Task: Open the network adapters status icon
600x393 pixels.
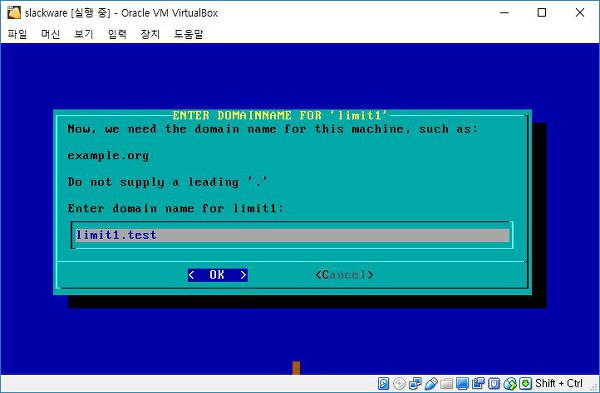Action: (415, 383)
